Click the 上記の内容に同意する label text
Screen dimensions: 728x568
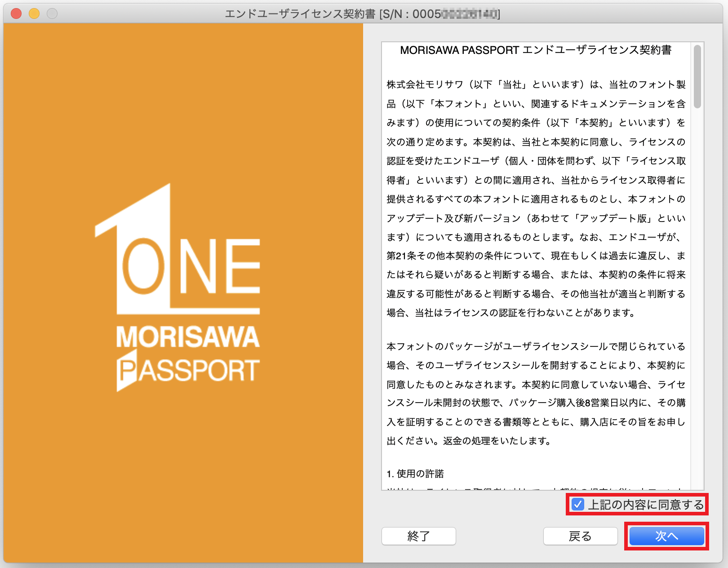[x=646, y=505]
